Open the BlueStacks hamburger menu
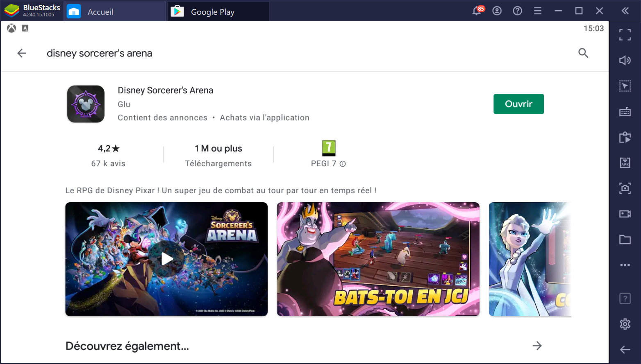 point(538,11)
